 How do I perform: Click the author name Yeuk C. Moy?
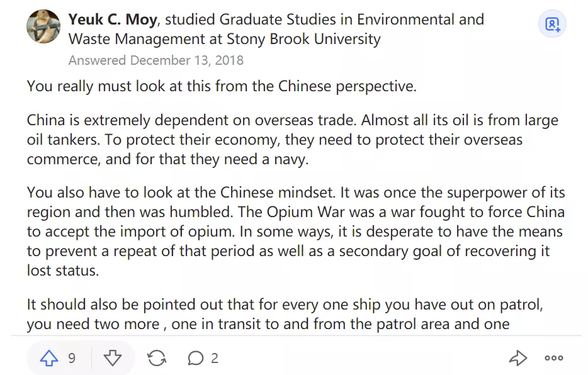[112, 20]
